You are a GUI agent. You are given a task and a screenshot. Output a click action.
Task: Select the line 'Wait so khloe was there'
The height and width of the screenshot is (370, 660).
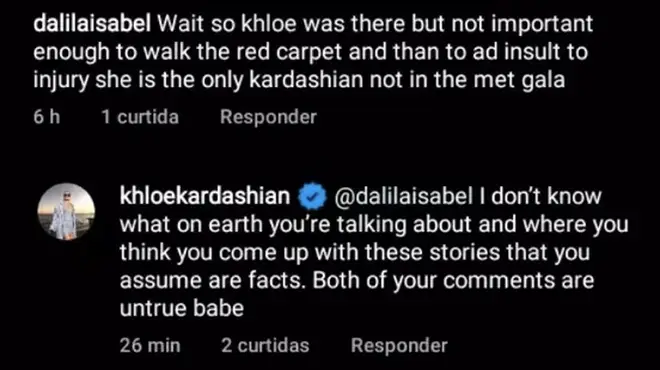click(313, 24)
